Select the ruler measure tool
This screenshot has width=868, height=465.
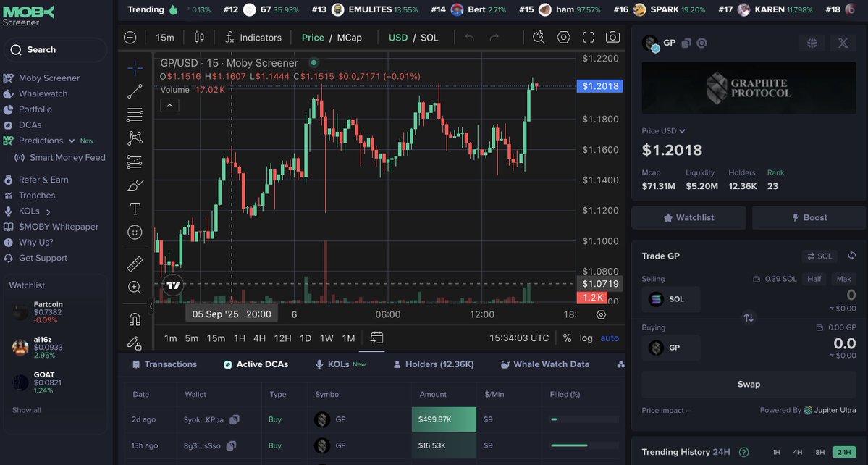coord(135,264)
